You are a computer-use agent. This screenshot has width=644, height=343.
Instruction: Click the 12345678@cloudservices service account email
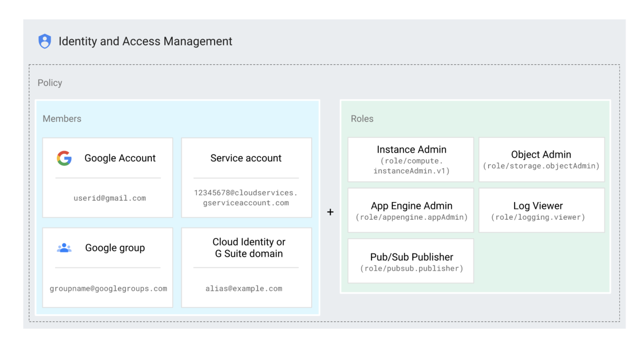[x=246, y=198]
